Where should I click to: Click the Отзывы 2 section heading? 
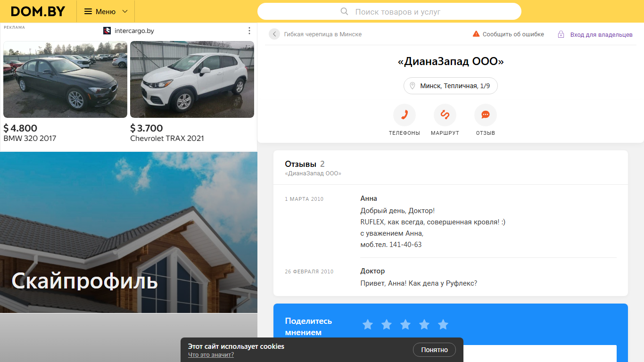305,164
